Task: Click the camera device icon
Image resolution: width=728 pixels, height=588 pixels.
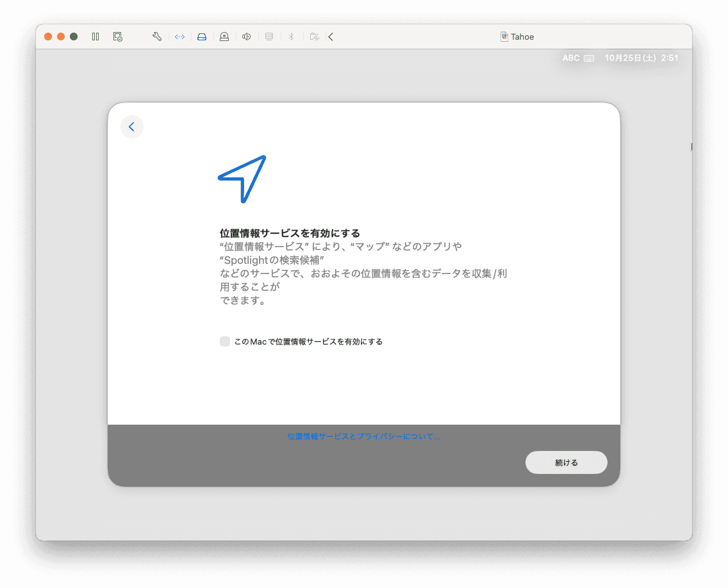Action: 224,37
